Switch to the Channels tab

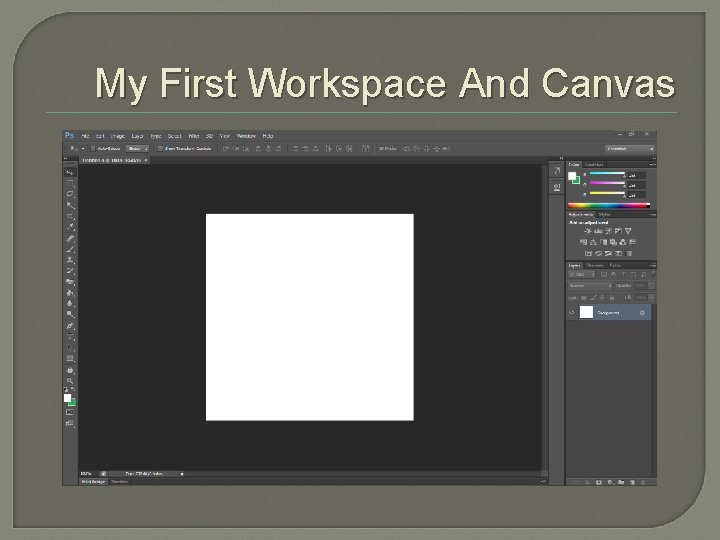tap(595, 265)
